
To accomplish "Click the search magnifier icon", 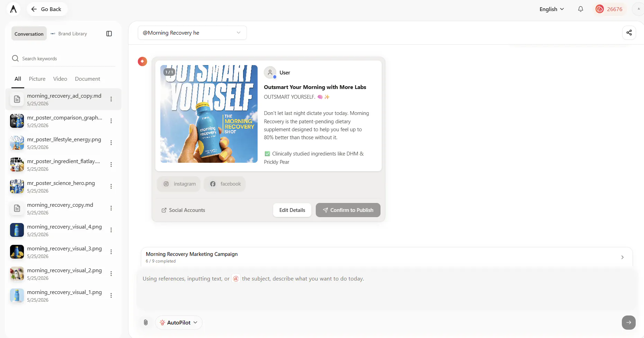I will click(x=15, y=58).
